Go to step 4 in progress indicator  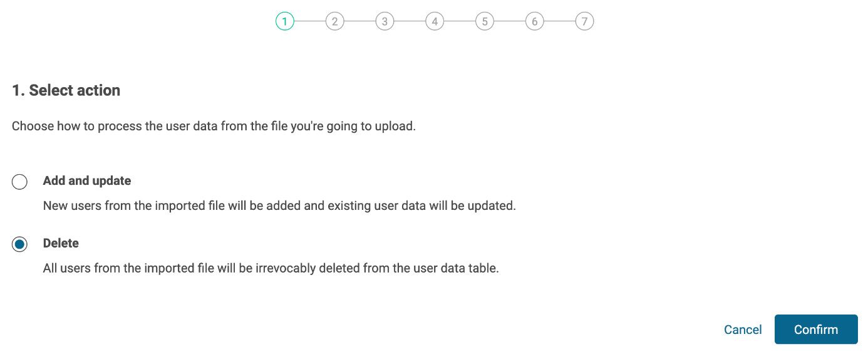[435, 22]
